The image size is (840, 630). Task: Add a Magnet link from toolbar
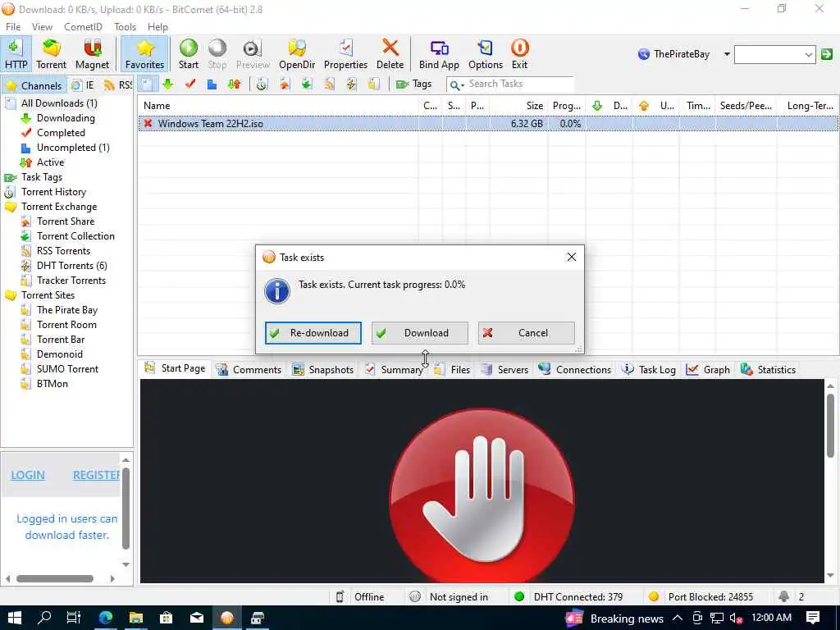point(92,53)
